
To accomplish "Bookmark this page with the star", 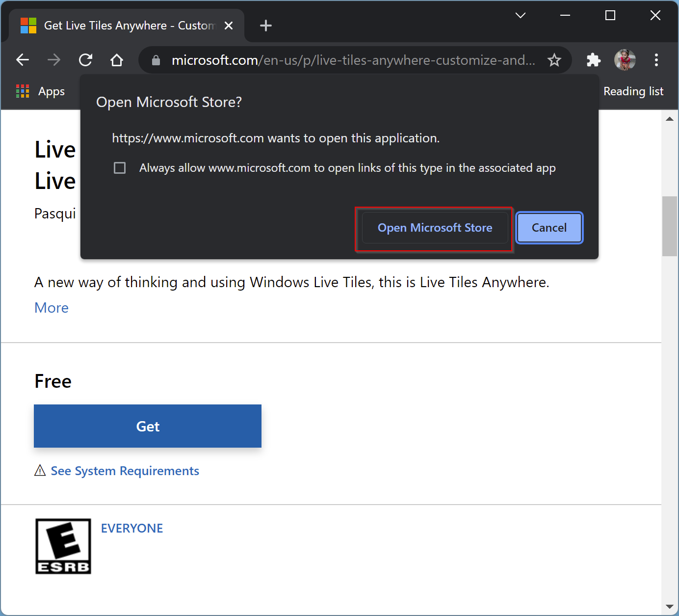I will [x=554, y=60].
